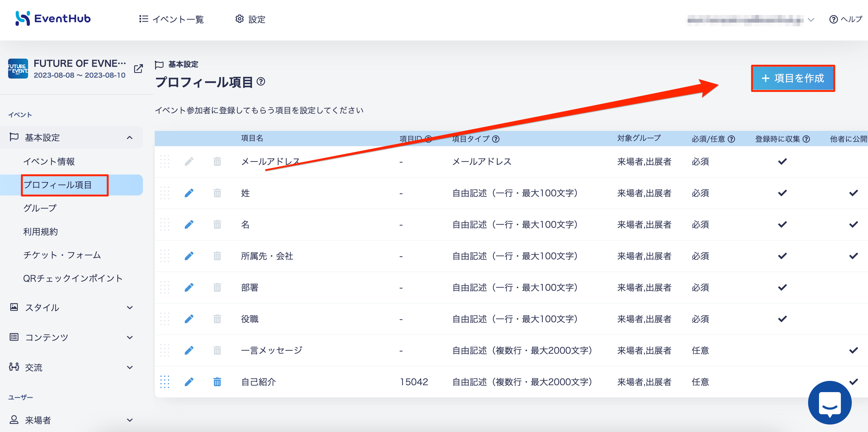Open the help menu in the header
This screenshot has height=432, width=868.
(x=846, y=20)
